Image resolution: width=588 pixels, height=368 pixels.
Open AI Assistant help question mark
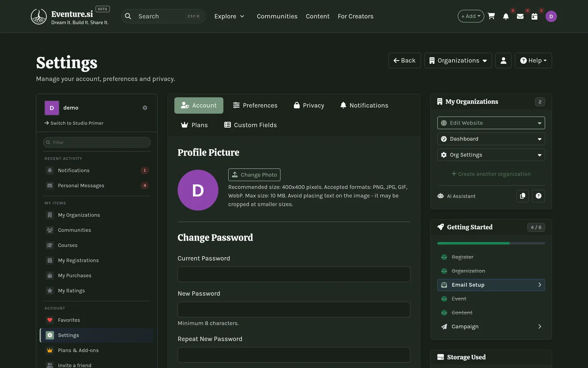pyautogui.click(x=539, y=196)
